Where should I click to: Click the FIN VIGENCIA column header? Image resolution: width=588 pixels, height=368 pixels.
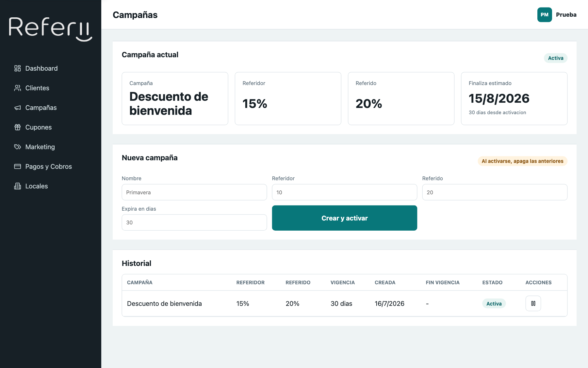(x=443, y=282)
